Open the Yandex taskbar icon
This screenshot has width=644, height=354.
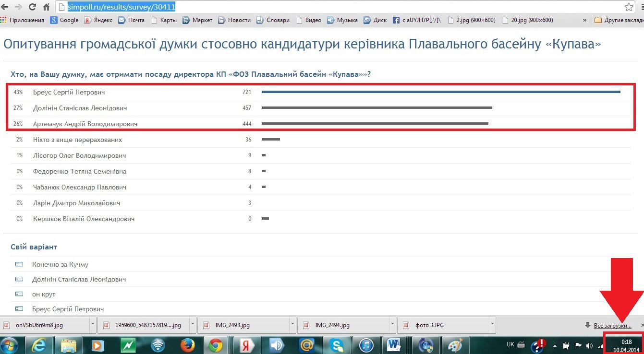click(x=247, y=345)
